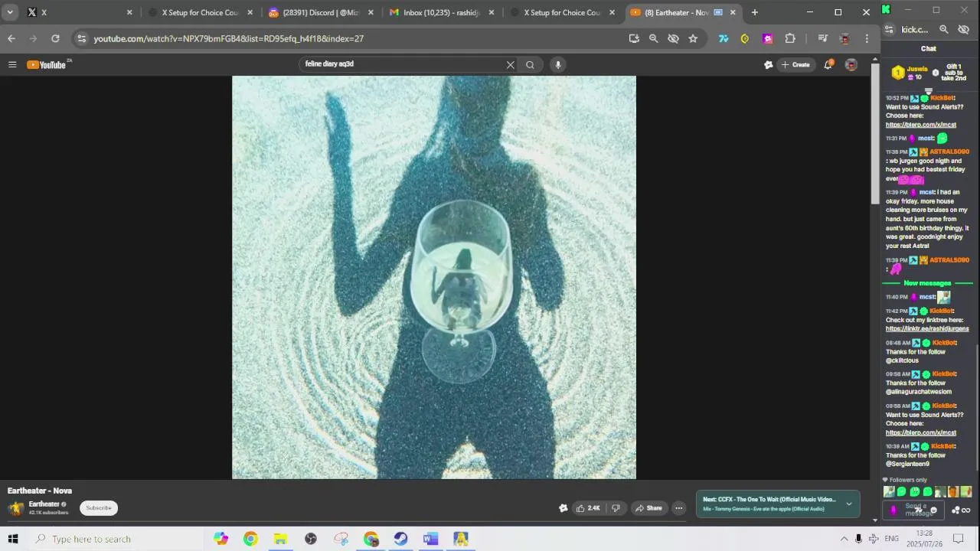View site information icon in address bar
Screen dimensions: 980x551
pyautogui.click(x=81, y=38)
